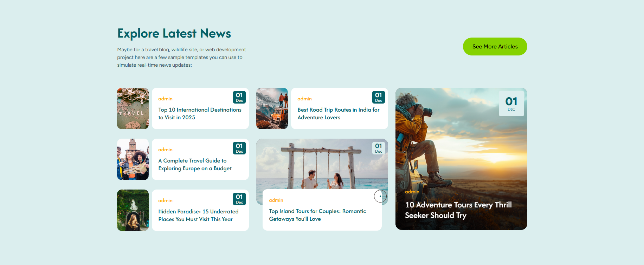
Task: Click the woman in forest thumbnail
Action: click(133, 210)
